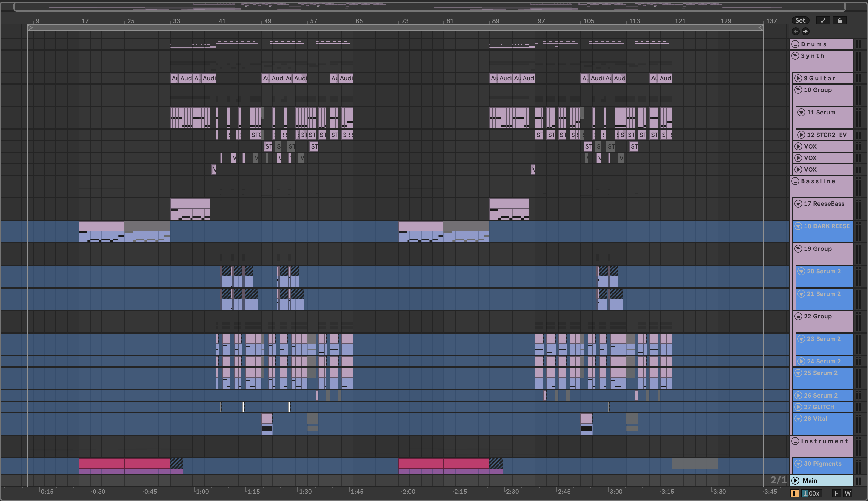Unfold the Drums group track
Screen dimensions: 868x501
point(795,44)
